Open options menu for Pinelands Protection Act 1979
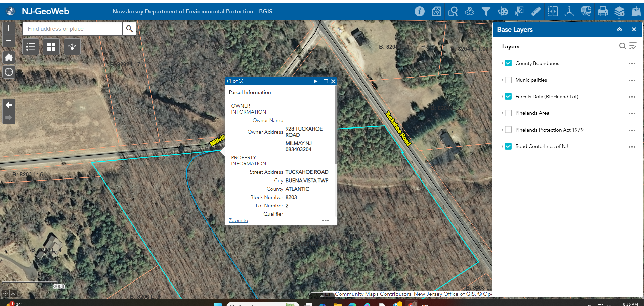 click(x=632, y=130)
